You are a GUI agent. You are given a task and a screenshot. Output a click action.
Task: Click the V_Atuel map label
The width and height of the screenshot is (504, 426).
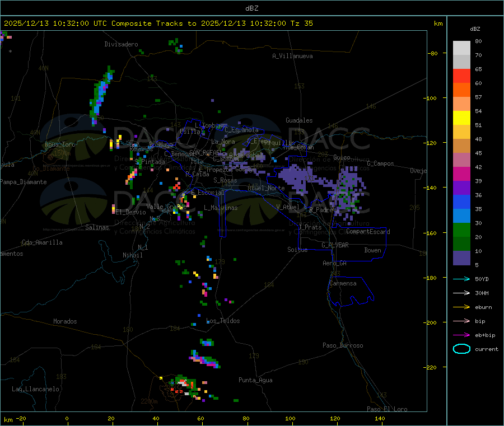[288, 207]
